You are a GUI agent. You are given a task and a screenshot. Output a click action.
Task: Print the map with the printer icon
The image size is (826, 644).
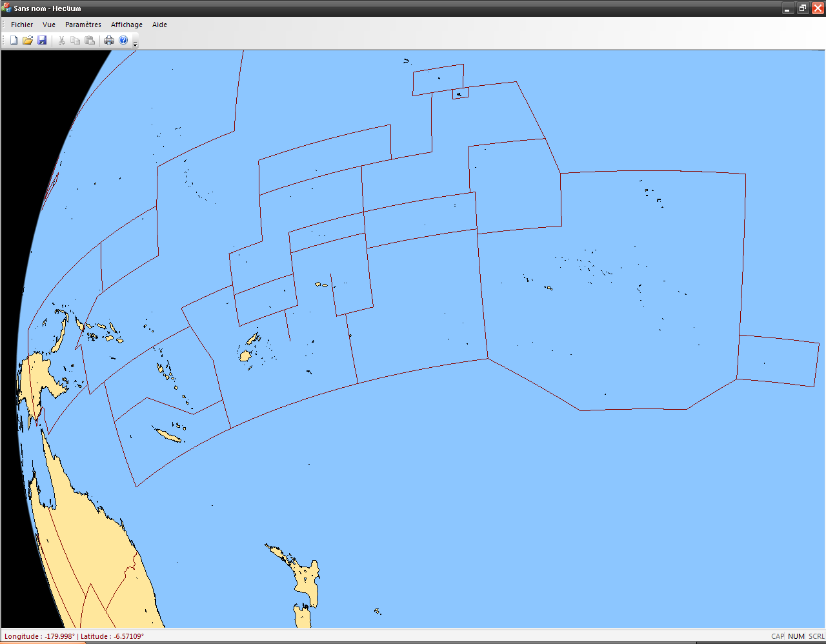[x=109, y=41]
